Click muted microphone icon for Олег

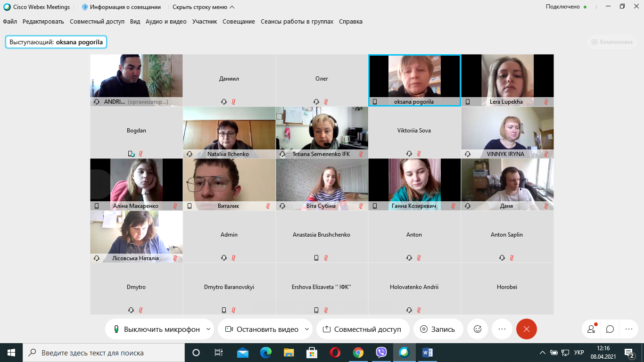coord(326,102)
